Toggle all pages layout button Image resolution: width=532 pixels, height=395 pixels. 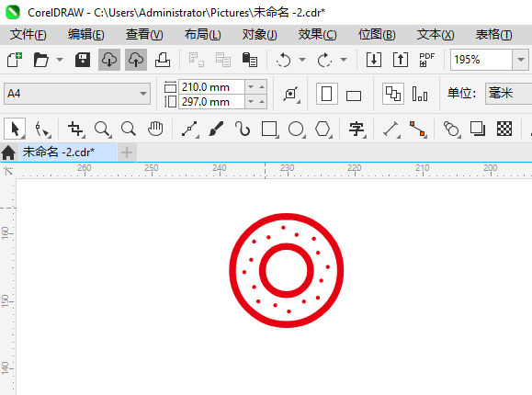coord(393,94)
